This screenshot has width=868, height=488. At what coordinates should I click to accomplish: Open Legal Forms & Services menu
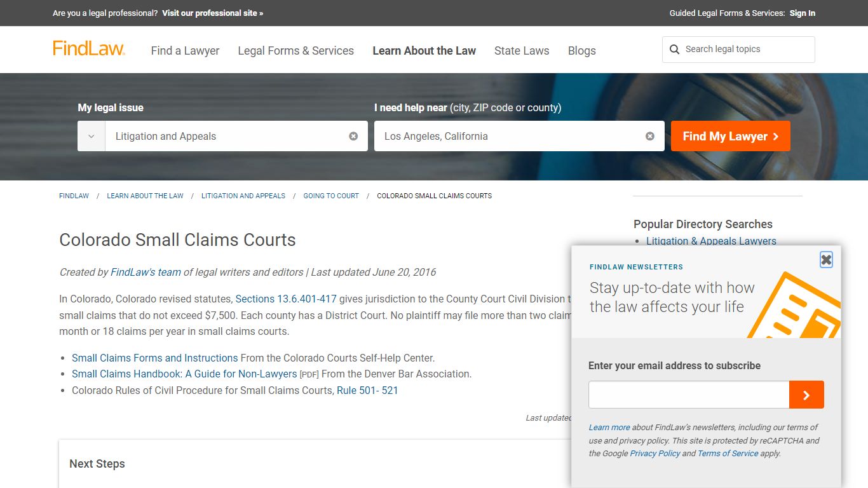pos(295,51)
